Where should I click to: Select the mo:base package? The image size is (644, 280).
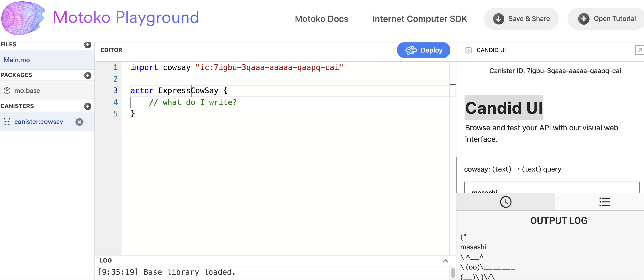coord(47,91)
